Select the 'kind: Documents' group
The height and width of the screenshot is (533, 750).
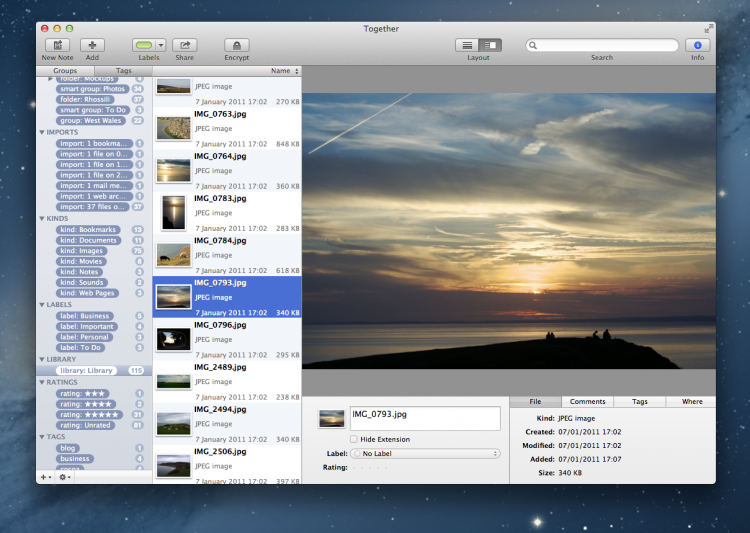pos(88,240)
